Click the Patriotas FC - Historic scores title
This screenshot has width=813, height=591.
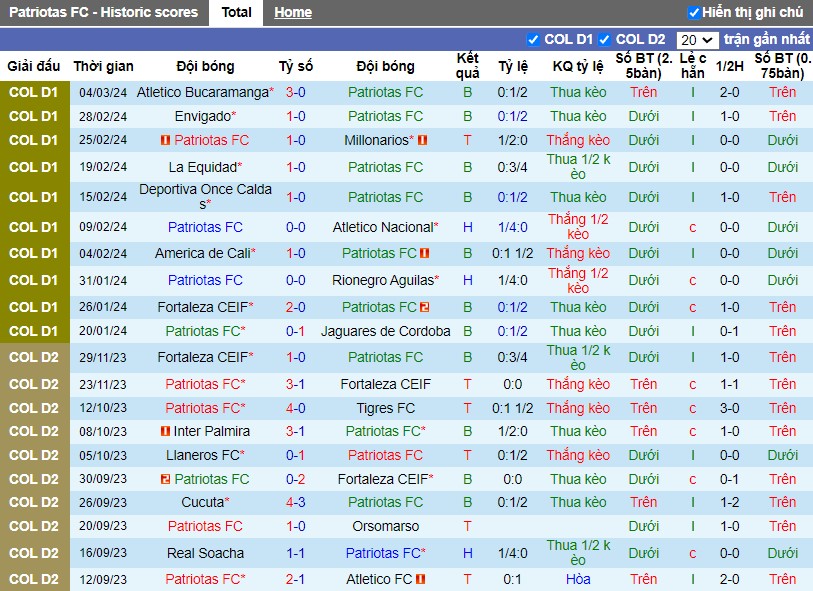tap(104, 12)
